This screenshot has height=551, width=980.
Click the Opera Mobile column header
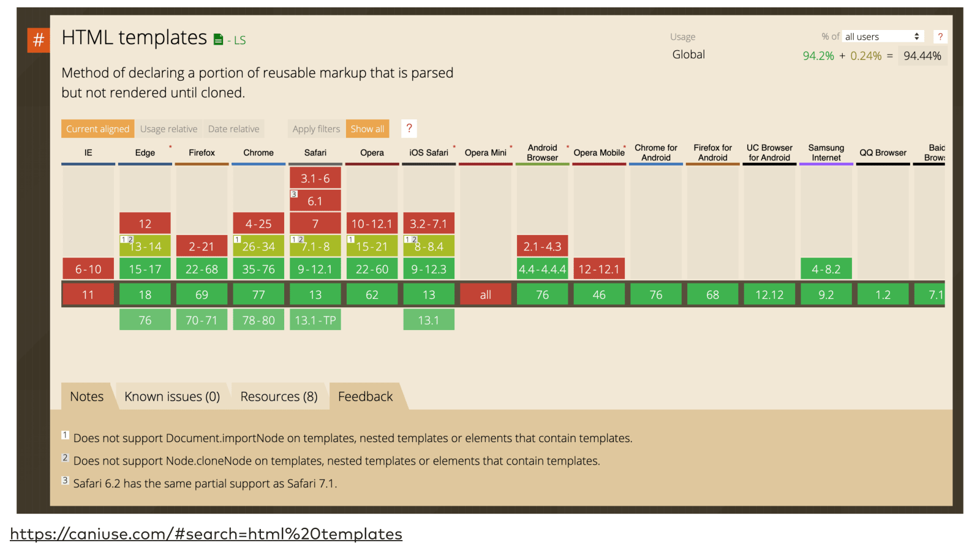pyautogui.click(x=599, y=152)
